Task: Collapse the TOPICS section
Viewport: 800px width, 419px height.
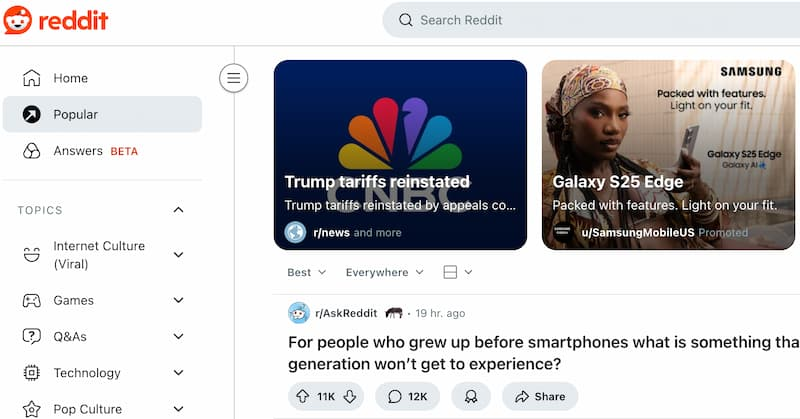Action: [x=178, y=210]
